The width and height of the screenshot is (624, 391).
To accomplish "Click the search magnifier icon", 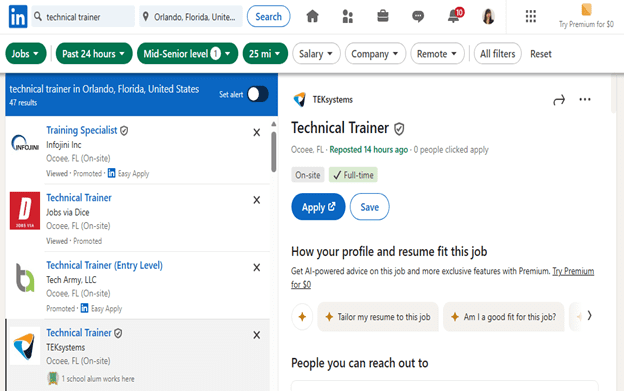I will click(38, 16).
